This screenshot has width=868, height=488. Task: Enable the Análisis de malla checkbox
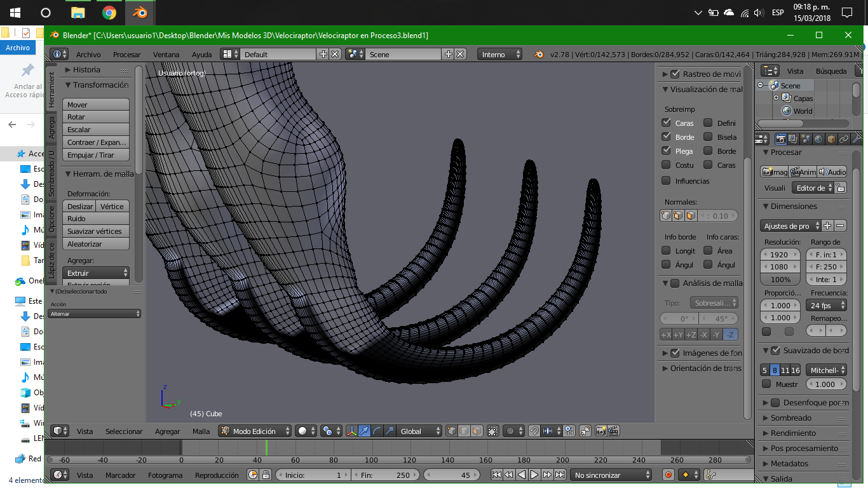click(675, 283)
